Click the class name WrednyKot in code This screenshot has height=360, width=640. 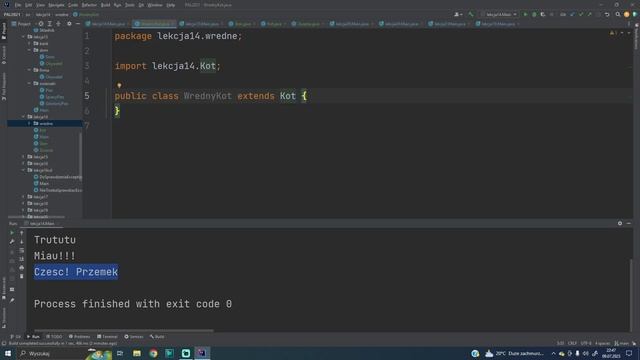[x=207, y=96]
